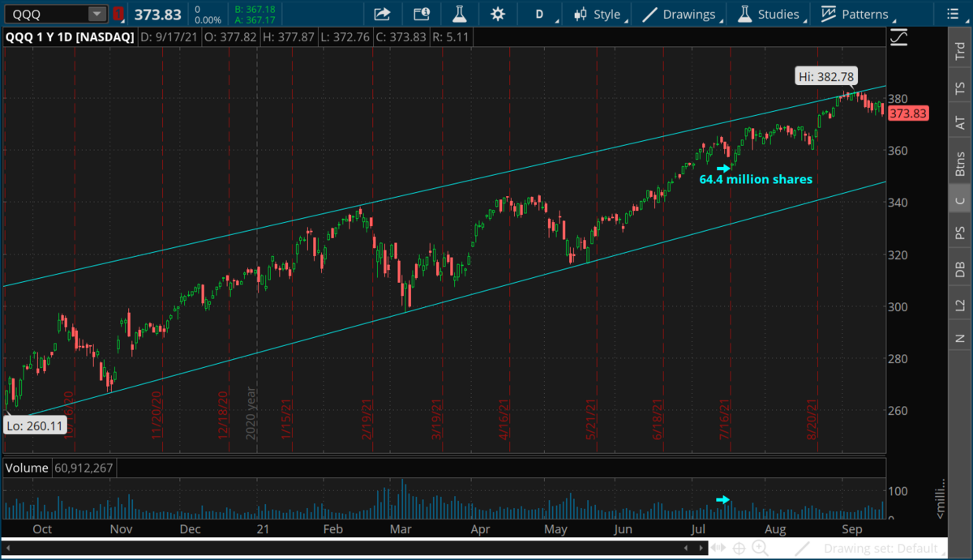This screenshot has width=973, height=560.
Task: Click the flask Edit studies icon
Action: (x=460, y=14)
